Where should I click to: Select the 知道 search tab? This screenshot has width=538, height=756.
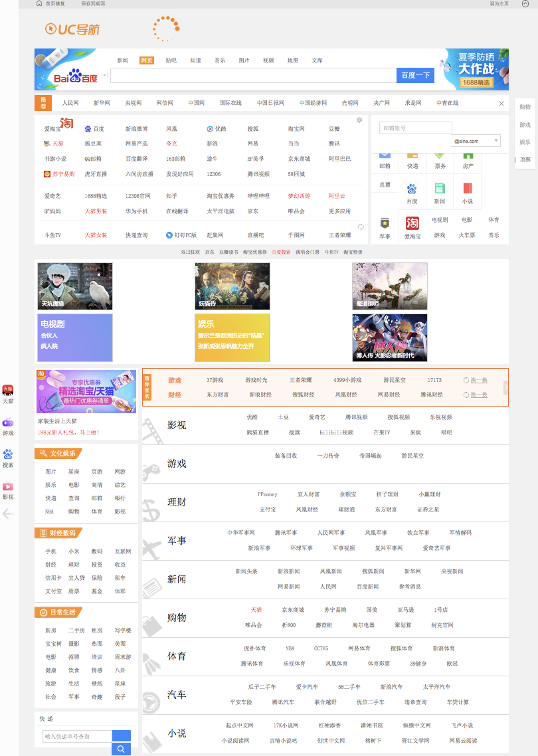click(x=195, y=60)
